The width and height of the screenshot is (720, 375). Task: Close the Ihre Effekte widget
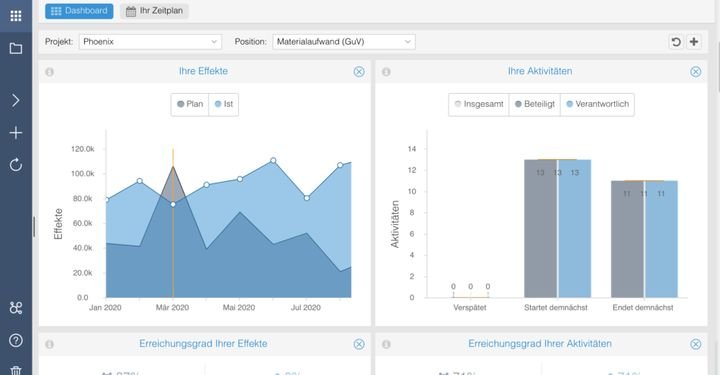click(x=359, y=72)
